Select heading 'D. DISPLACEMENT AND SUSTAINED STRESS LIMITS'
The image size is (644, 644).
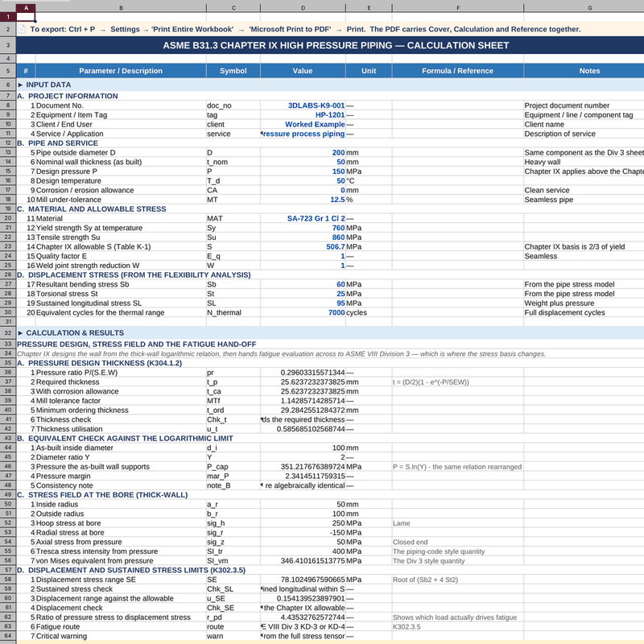click(131, 571)
